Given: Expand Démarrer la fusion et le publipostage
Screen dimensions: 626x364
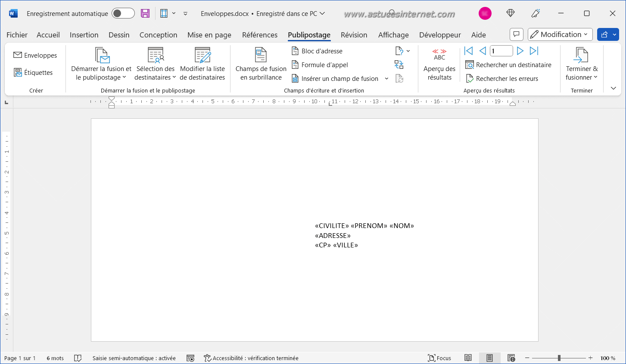Looking at the screenshot, I should (101, 64).
